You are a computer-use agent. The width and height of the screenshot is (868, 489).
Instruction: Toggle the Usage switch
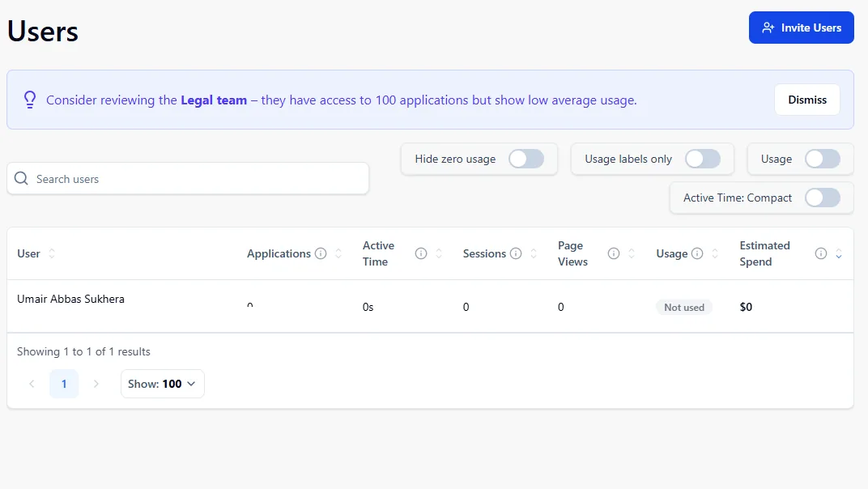coord(822,159)
